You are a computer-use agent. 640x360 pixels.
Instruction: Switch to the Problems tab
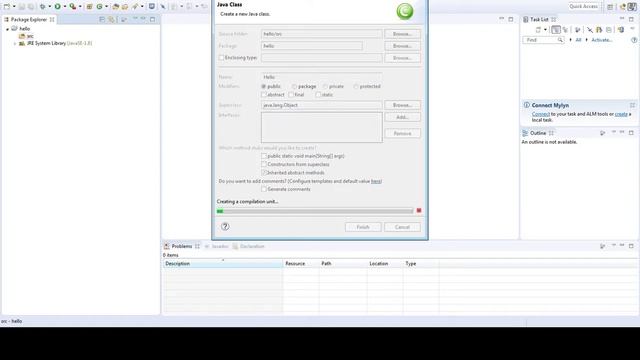tap(182, 246)
